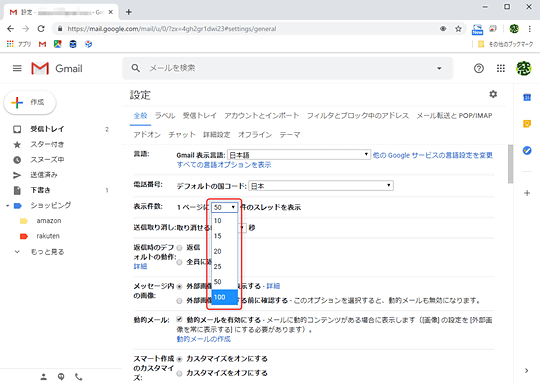Open the rakuten label
540x384 pixels.
click(48, 236)
